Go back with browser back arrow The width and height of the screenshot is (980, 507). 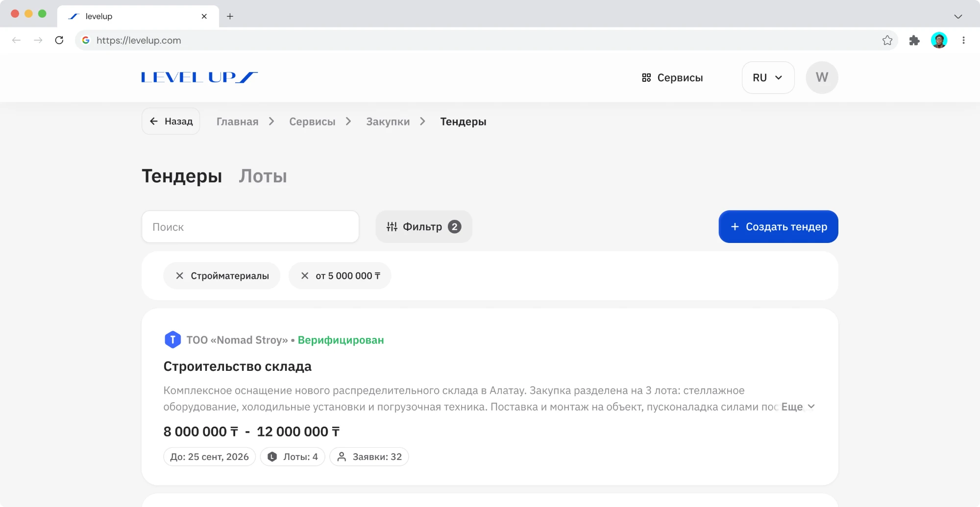[16, 40]
